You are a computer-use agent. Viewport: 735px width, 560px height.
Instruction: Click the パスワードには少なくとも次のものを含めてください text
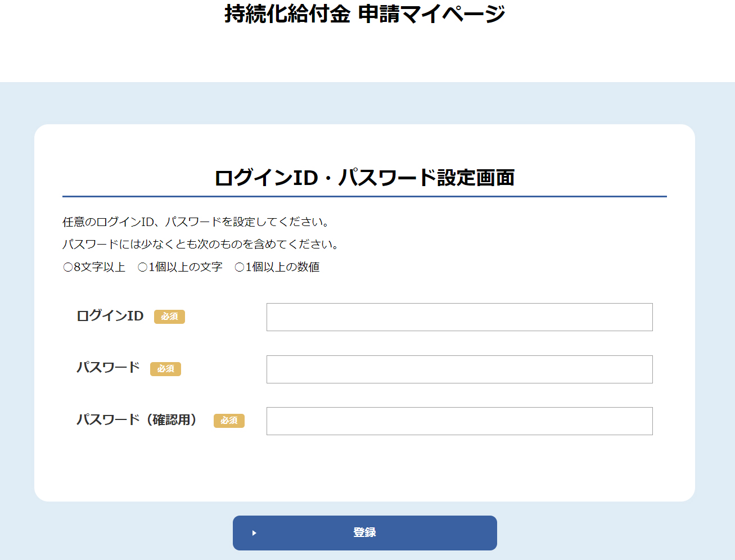coord(201,245)
